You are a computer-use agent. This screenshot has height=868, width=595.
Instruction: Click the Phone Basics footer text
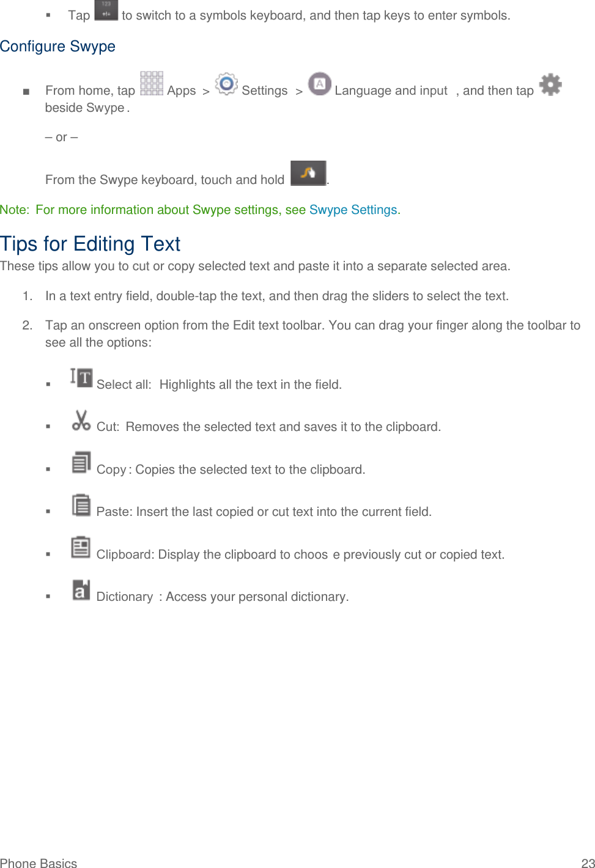39,862
